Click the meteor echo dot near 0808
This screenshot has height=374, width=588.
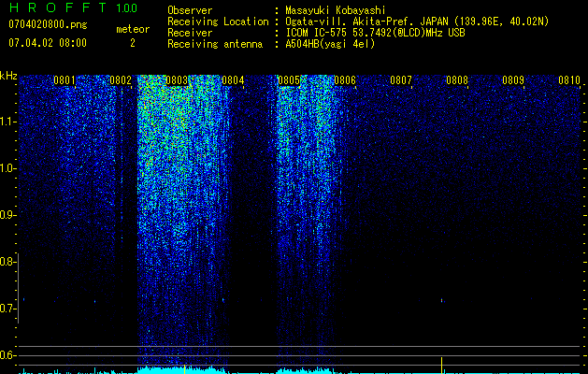click(442, 300)
